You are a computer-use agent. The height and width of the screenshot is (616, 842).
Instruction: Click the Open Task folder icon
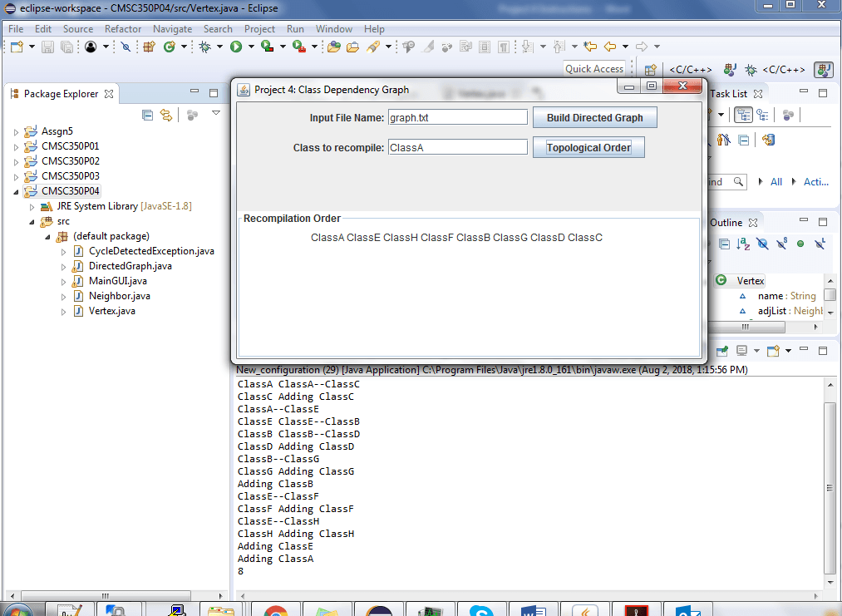pos(352,47)
